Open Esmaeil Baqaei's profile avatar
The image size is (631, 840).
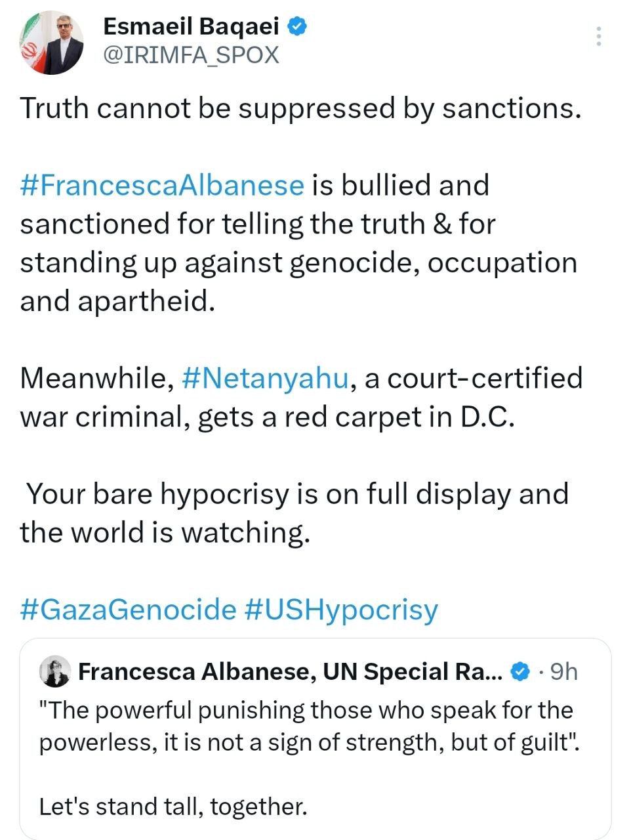51,42
